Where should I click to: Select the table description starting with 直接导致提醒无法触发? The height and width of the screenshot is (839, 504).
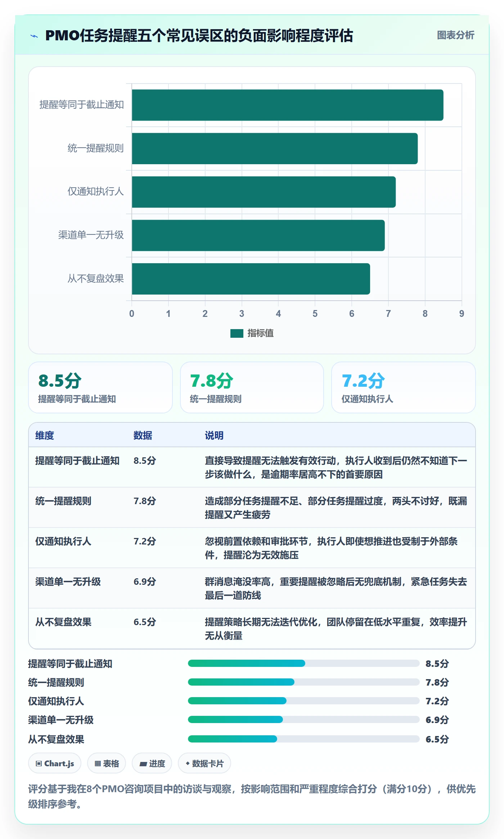(x=336, y=467)
